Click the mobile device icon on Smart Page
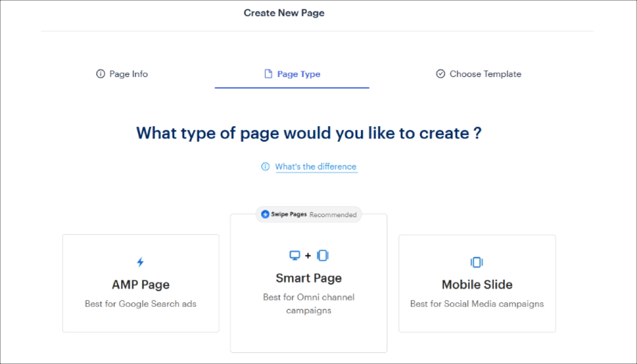The image size is (637, 364). pos(322,255)
